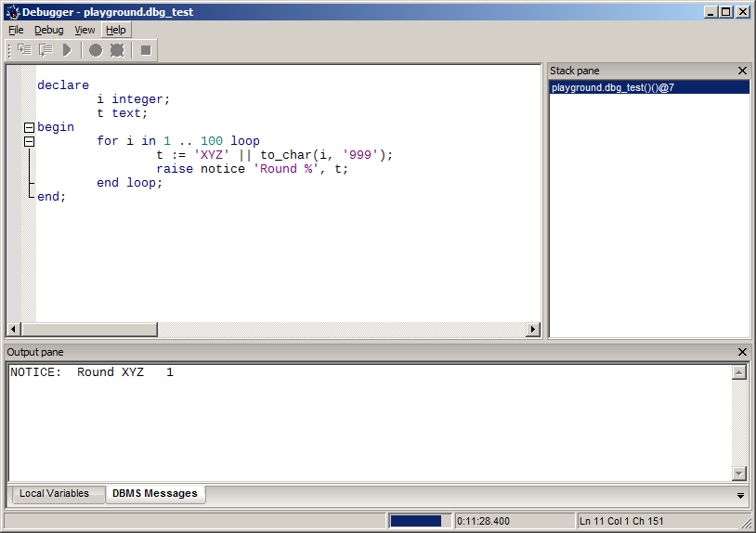Screen dimensions: 756x533
Task: Open the Help menu
Action: (x=115, y=30)
